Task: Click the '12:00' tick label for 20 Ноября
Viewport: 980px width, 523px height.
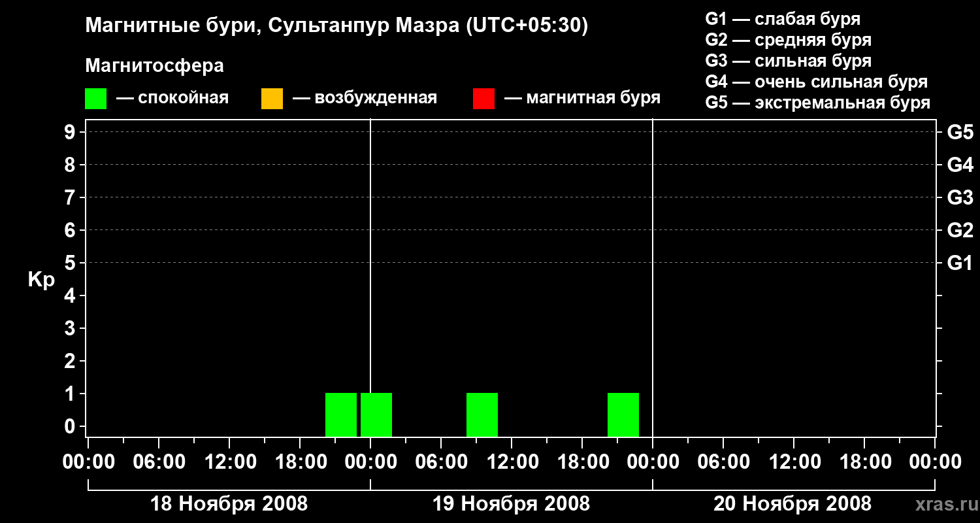Action: pyautogui.click(x=794, y=462)
